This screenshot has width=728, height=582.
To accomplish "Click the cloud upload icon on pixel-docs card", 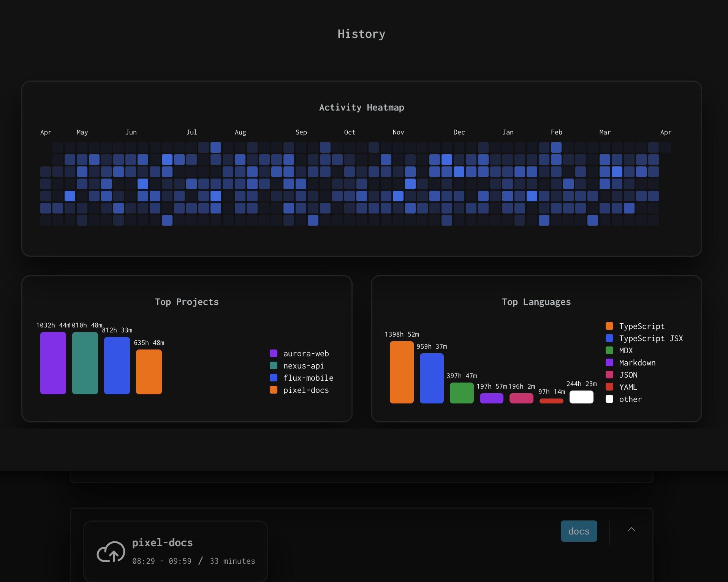I will (111, 552).
